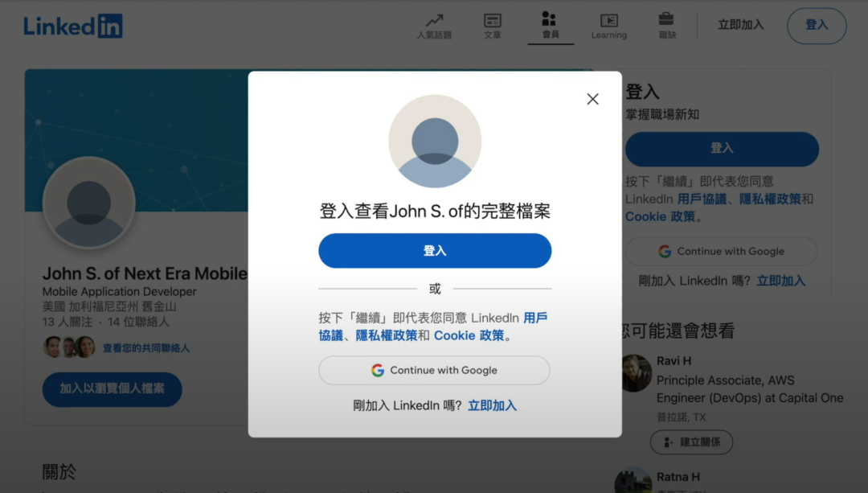Open the Learning nav item
The width and height of the screenshot is (868, 493).
[x=609, y=26]
